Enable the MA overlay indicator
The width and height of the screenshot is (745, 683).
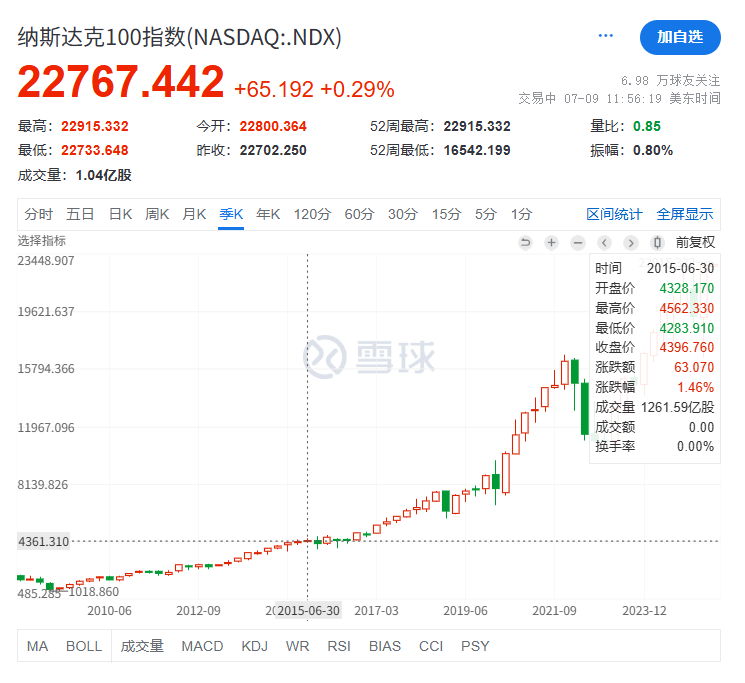point(38,646)
